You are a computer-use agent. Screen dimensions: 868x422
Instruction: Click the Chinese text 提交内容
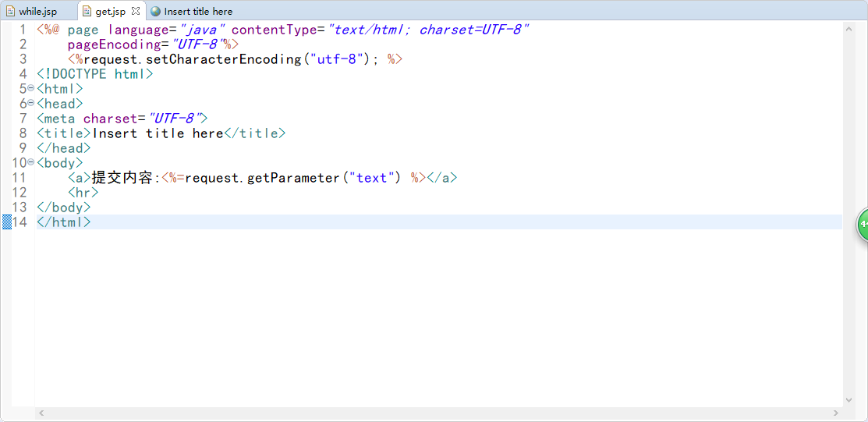click(123, 177)
